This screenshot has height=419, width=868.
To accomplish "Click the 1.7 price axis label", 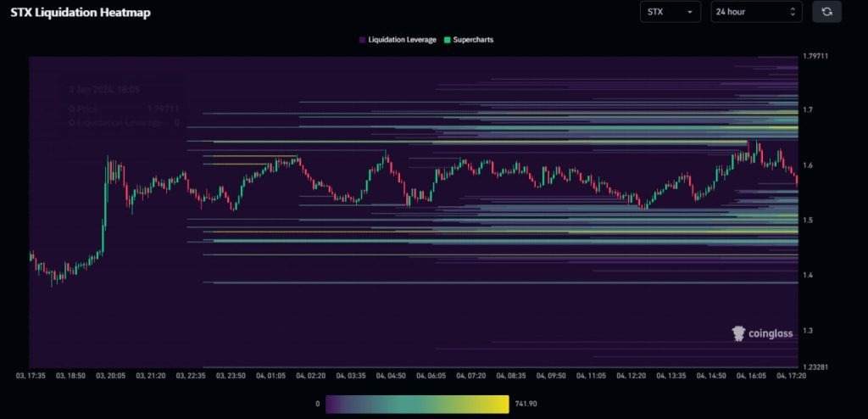I will pos(807,110).
